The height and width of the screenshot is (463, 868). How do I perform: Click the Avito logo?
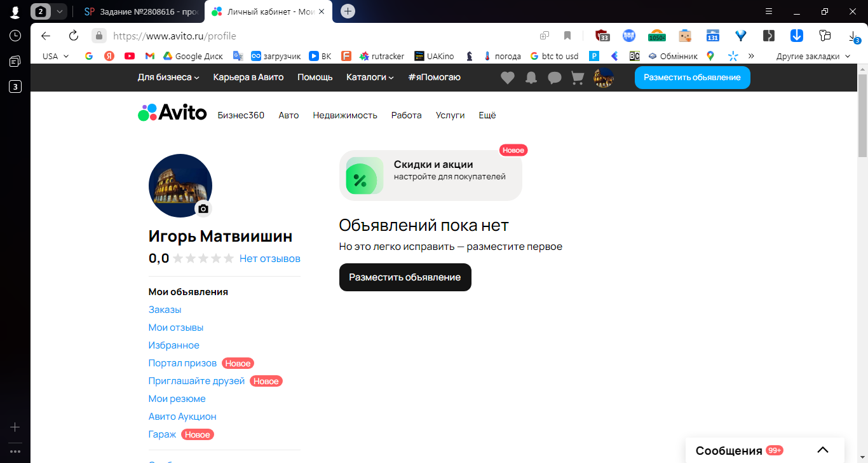pyautogui.click(x=172, y=113)
